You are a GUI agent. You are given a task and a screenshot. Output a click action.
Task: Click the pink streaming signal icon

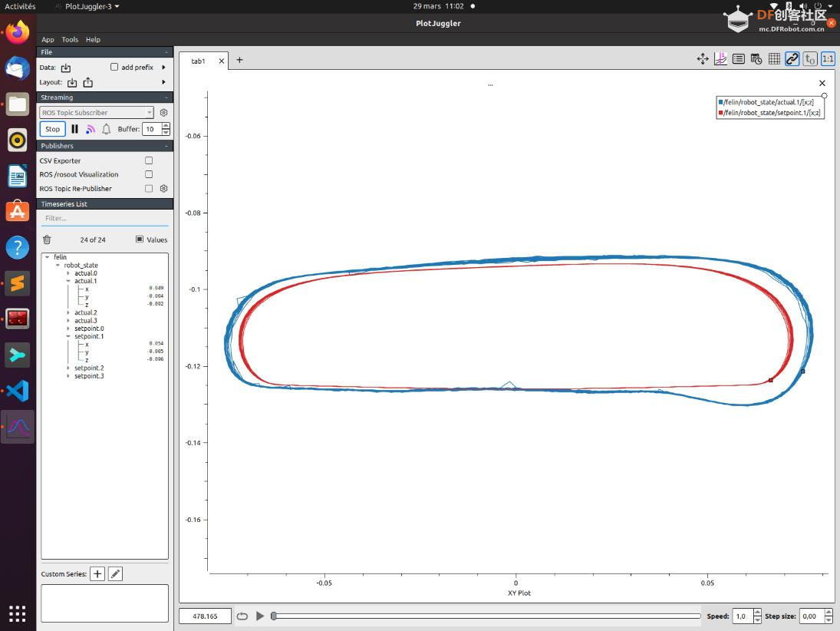[91, 129]
